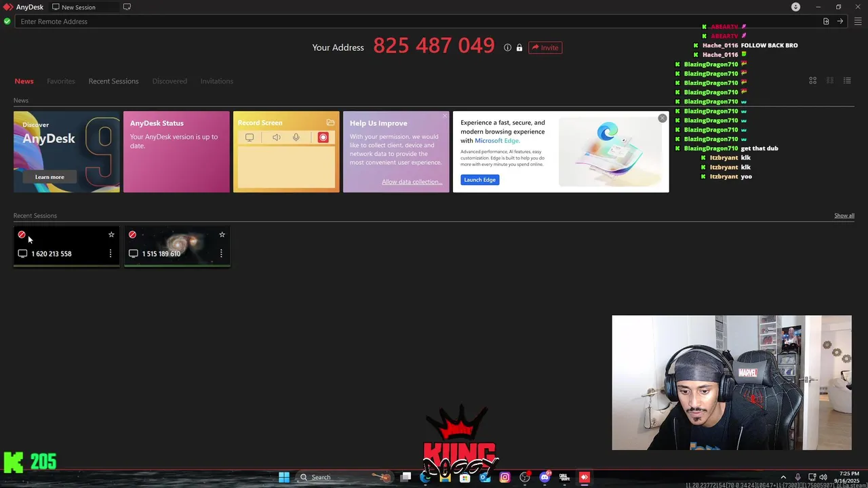Image resolution: width=868 pixels, height=488 pixels.
Task: Switch to the Favorites tab
Action: (x=61, y=81)
